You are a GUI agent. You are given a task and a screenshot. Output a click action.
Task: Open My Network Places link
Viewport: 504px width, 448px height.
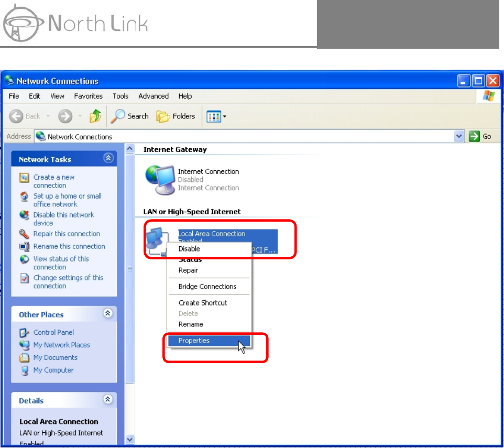[62, 345]
